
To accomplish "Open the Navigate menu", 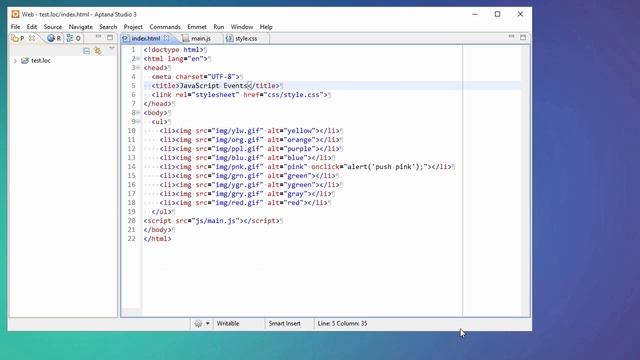I will (x=80, y=27).
